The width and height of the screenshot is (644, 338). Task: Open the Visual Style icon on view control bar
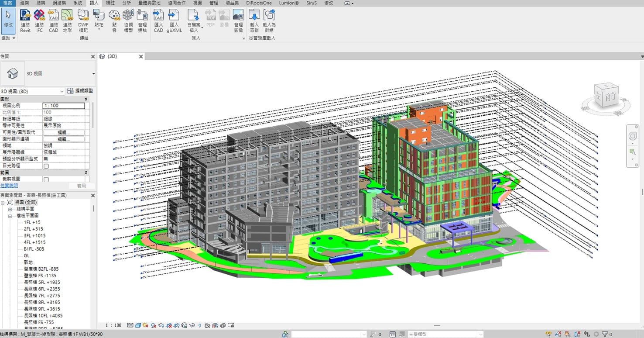(138, 325)
